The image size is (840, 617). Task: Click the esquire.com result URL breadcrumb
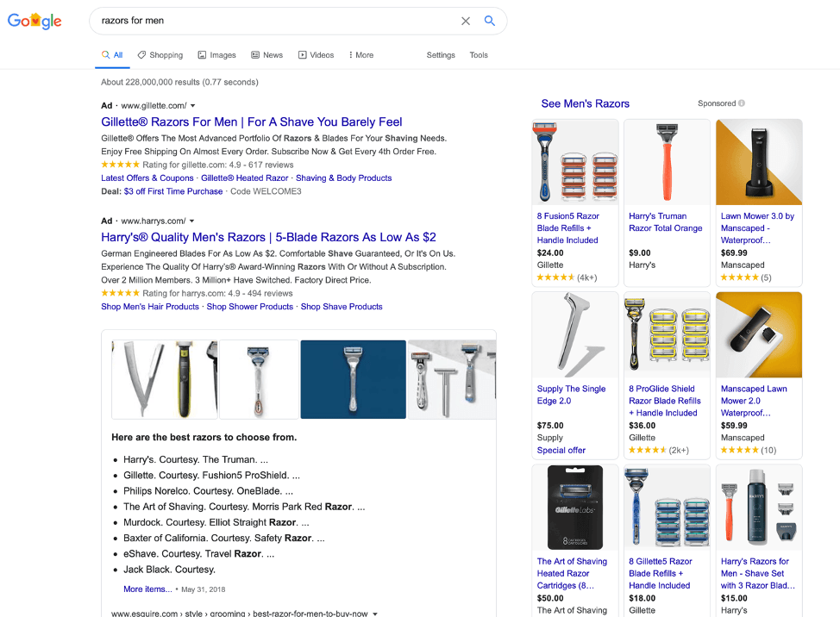point(239,614)
